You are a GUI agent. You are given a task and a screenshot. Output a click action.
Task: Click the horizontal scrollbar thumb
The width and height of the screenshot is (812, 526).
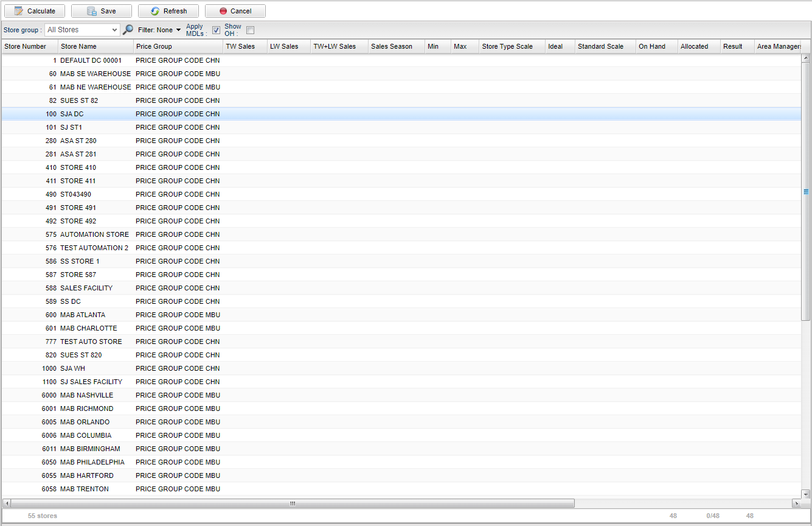click(x=293, y=503)
